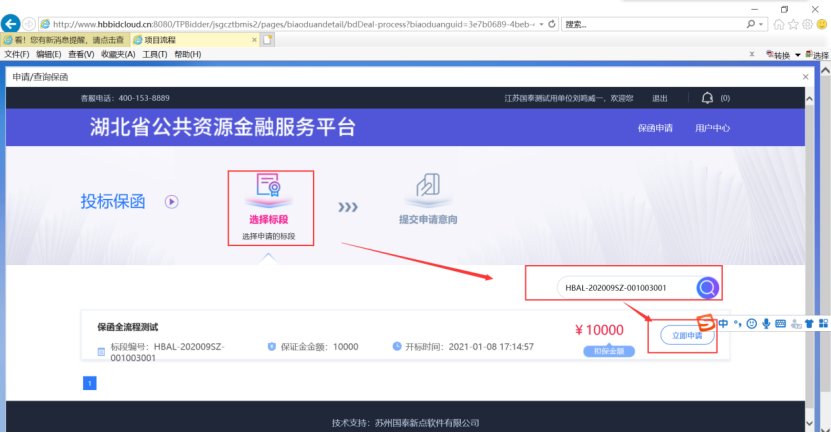Image resolution: width=831 pixels, height=433 pixels.
Task: Open the 文件(F) menu
Action: pyautogui.click(x=17, y=54)
